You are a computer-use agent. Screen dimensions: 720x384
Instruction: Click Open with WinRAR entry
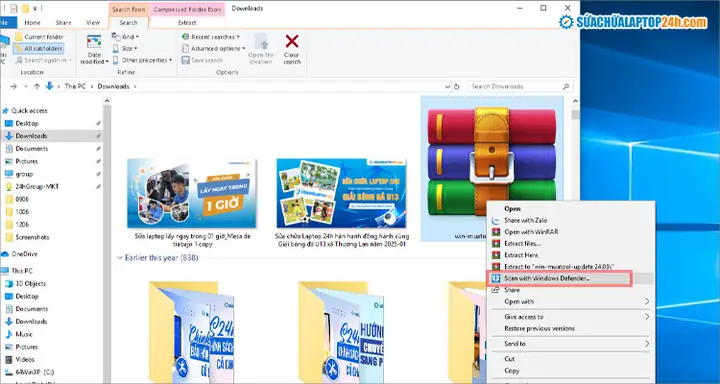531,232
